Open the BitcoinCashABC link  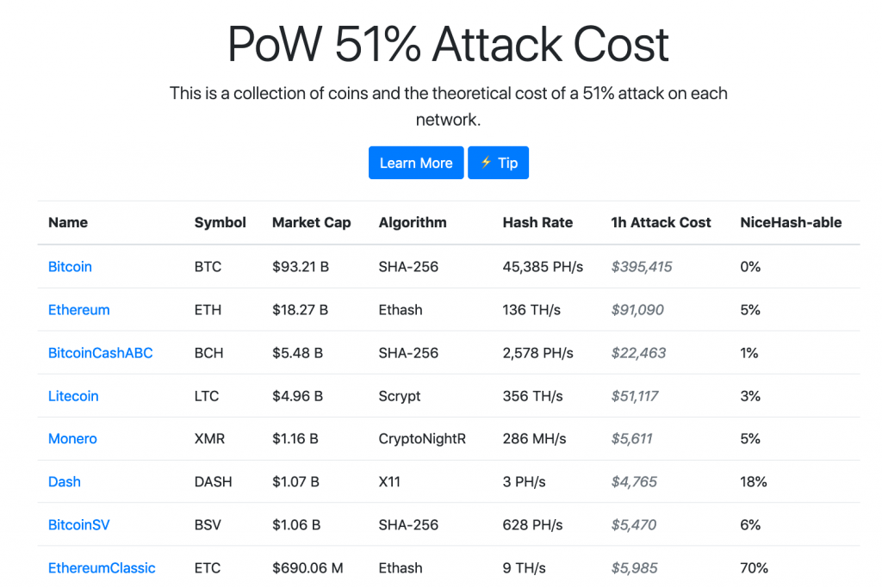[101, 353]
